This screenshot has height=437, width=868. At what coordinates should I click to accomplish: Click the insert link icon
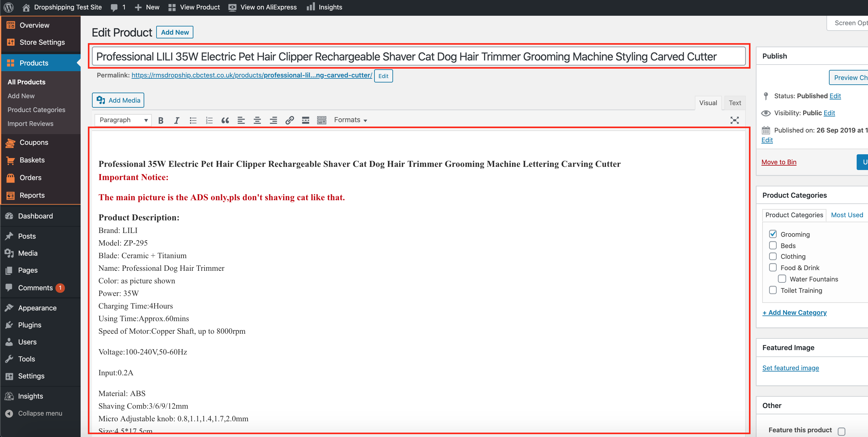coord(289,120)
